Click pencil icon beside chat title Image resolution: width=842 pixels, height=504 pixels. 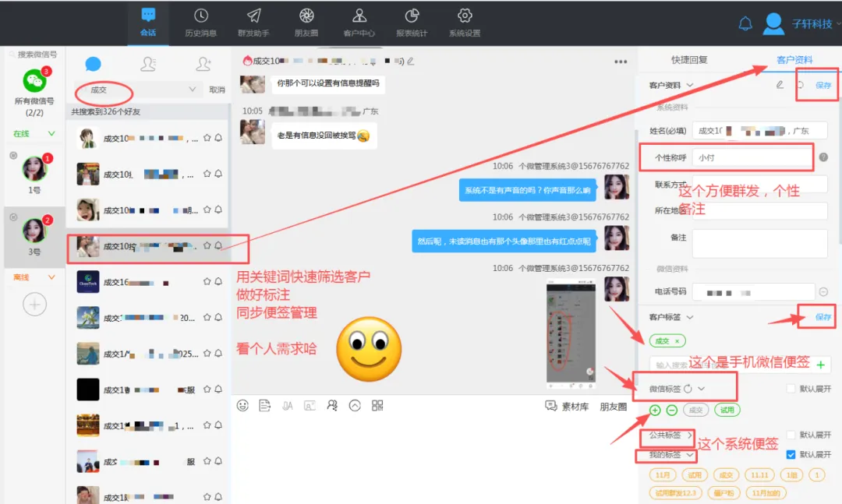click(411, 62)
